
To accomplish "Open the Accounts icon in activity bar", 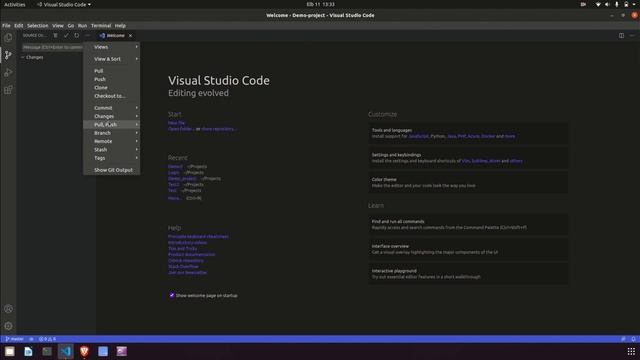I will tap(8, 309).
